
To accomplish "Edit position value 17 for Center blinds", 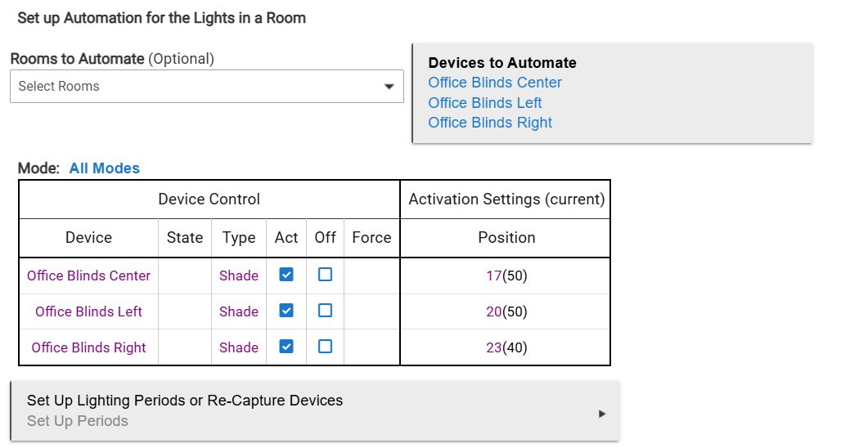I will click(493, 276).
